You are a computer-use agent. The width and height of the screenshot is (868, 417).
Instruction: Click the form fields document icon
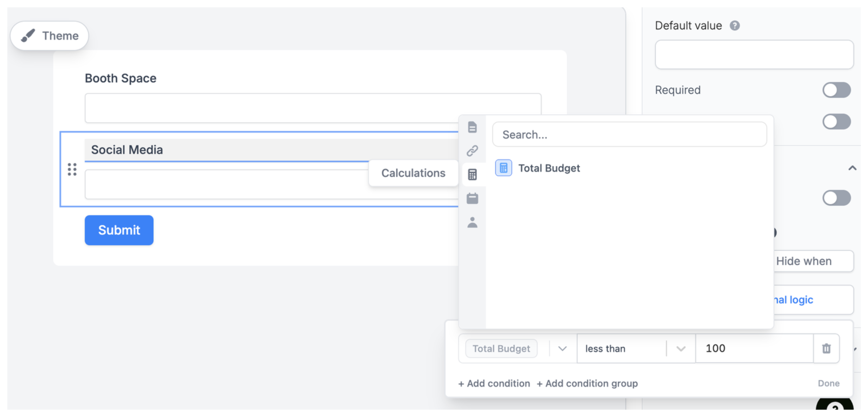pos(472,127)
